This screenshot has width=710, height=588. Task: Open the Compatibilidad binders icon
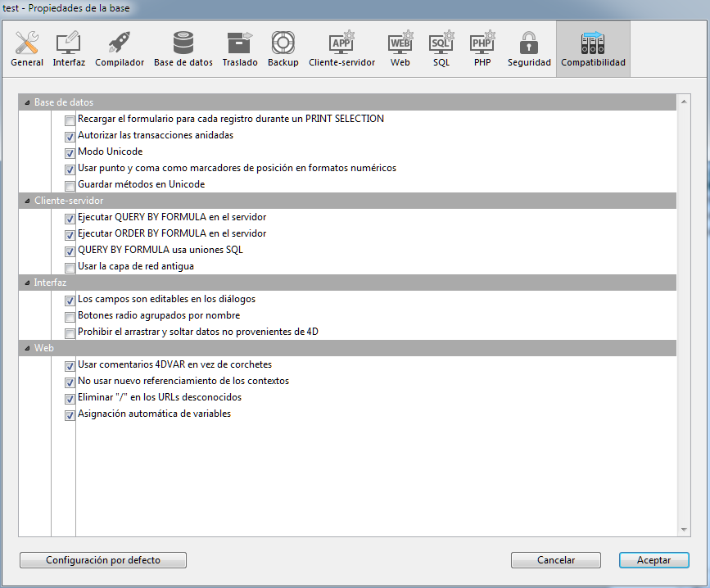[x=593, y=43]
